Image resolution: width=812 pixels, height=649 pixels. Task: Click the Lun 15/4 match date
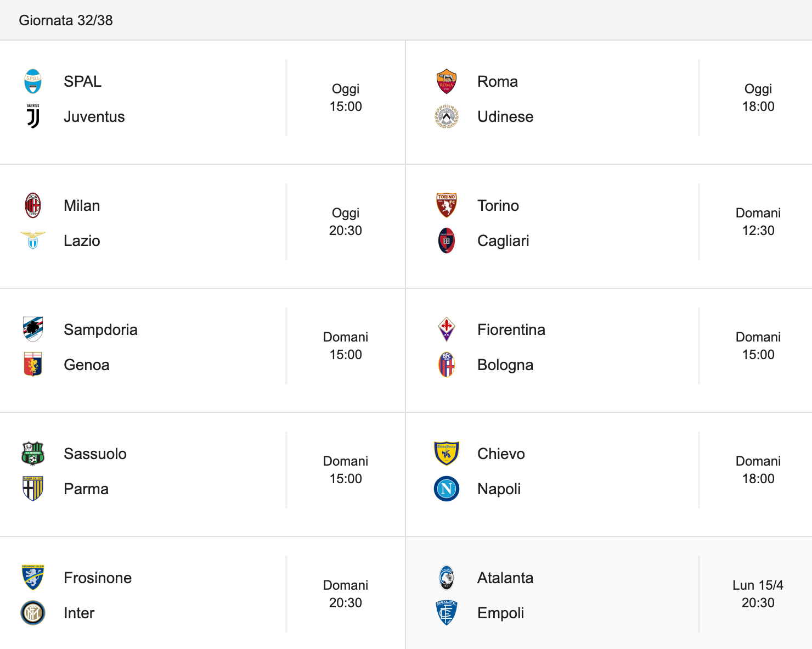758,585
